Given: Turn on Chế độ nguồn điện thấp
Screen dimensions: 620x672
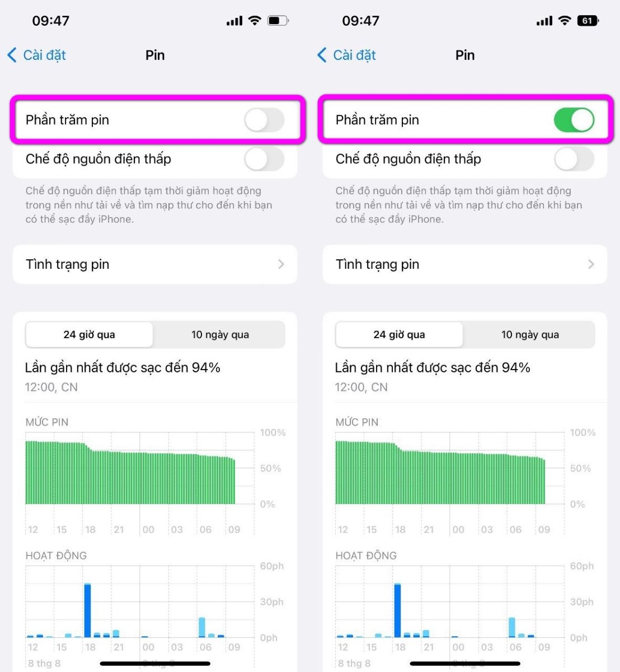Looking at the screenshot, I should coord(264,160).
